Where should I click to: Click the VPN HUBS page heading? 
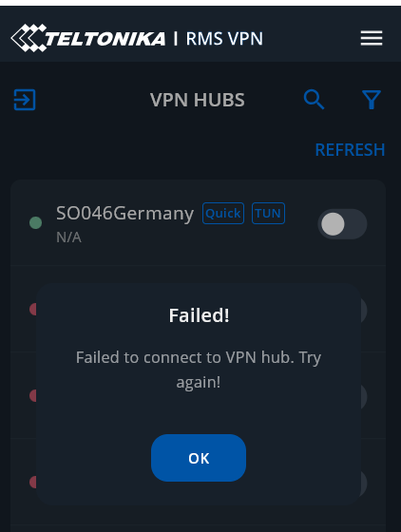(x=198, y=100)
